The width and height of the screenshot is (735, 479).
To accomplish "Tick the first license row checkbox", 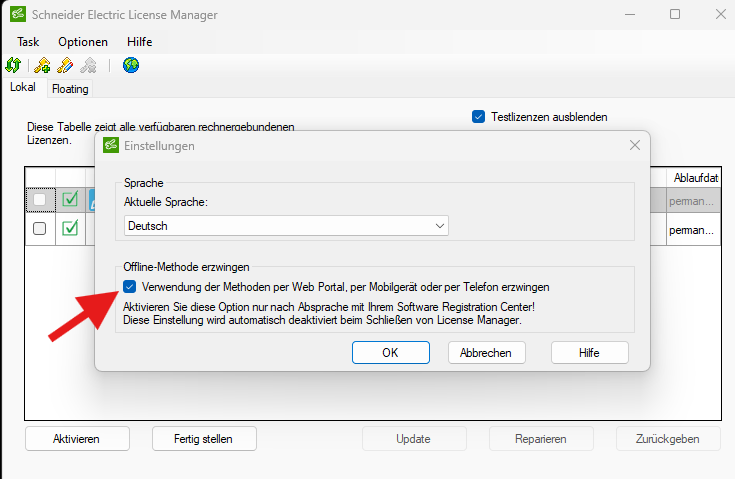I will pyautogui.click(x=39, y=200).
